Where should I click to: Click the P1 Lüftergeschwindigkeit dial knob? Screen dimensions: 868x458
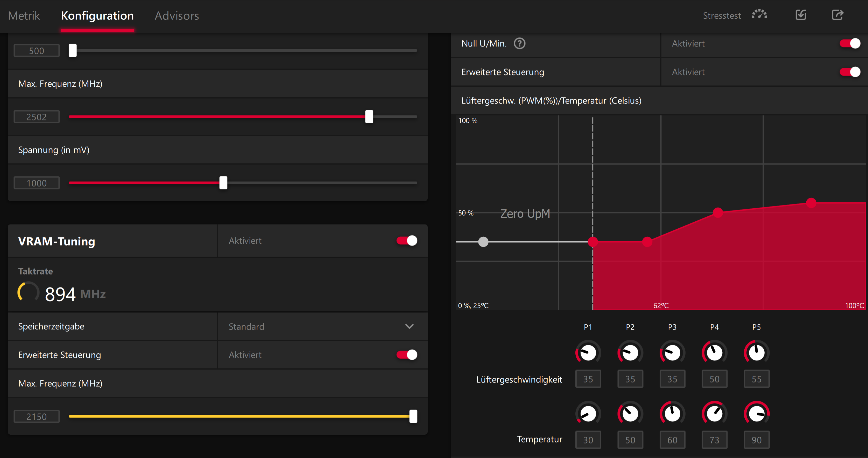[588, 353]
